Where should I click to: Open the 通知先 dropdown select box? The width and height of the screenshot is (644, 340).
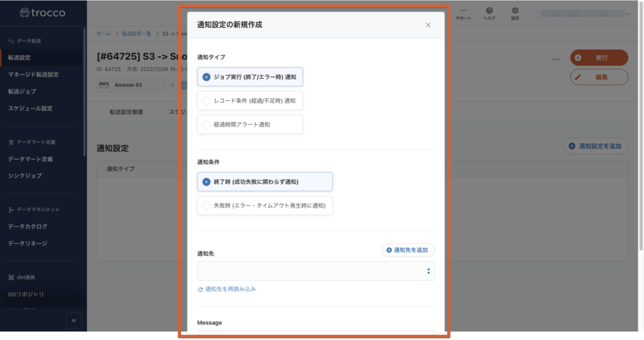(x=315, y=271)
